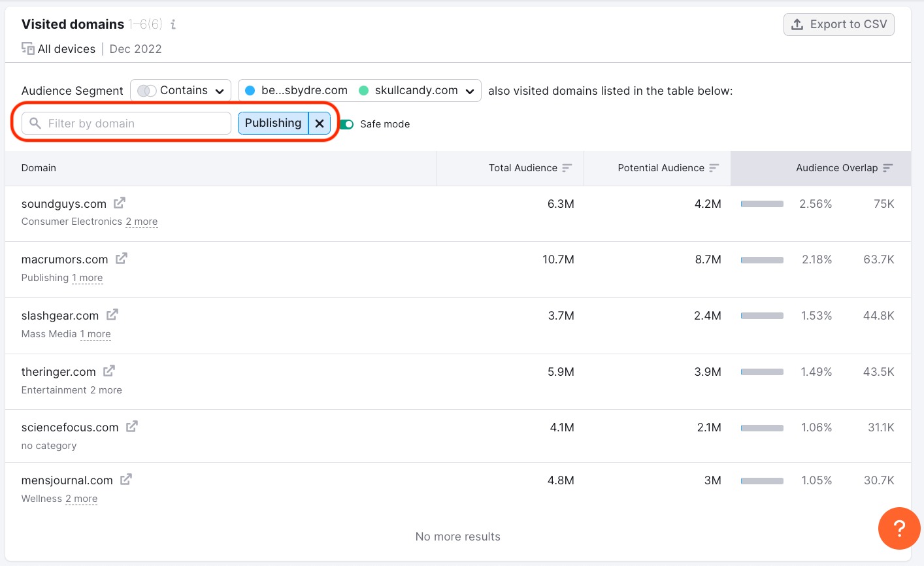Screen dimensions: 924x566
Task: Click soundguys.com overlap bar
Action: click(762, 204)
